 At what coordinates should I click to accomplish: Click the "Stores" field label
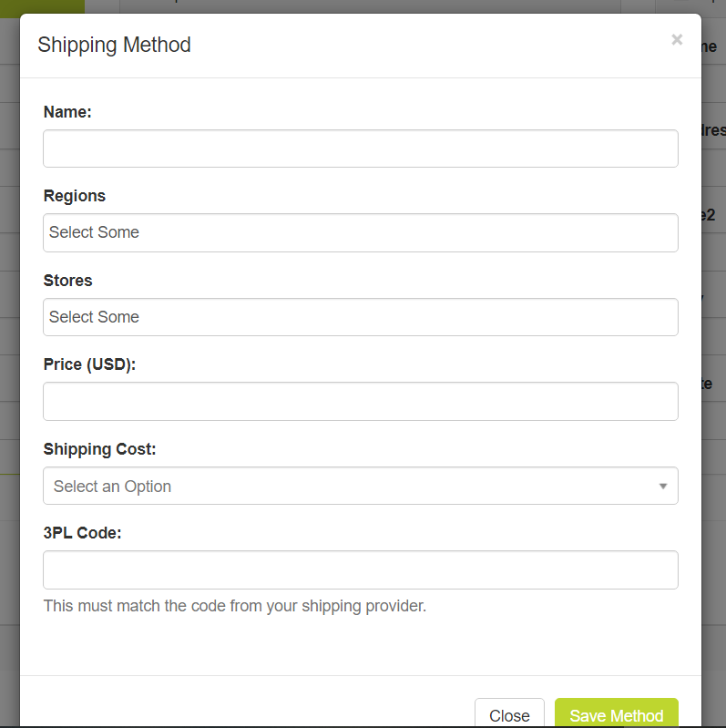(68, 281)
